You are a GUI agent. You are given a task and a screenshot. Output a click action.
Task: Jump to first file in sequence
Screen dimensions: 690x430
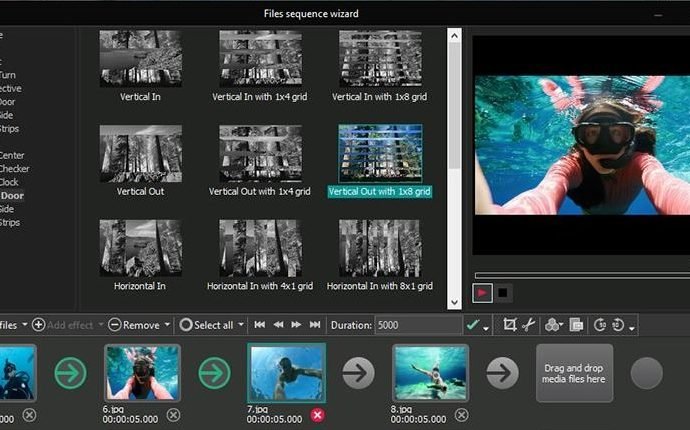pyautogui.click(x=260, y=325)
